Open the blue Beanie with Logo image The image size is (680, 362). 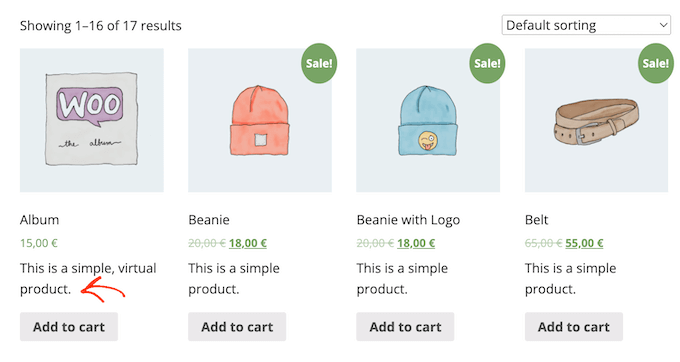[428, 120]
